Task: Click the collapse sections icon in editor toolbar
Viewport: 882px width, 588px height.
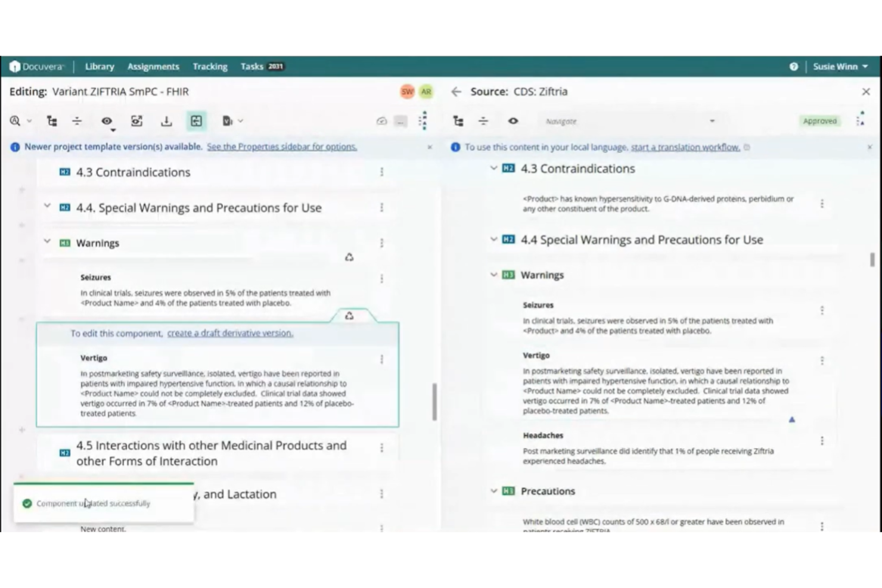Action: coord(77,121)
